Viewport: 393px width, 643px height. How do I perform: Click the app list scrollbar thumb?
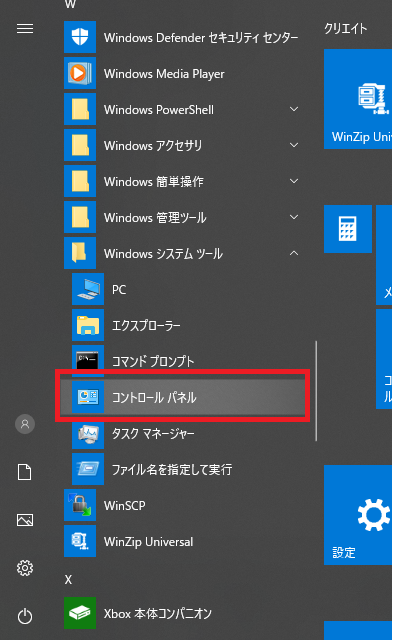316,391
